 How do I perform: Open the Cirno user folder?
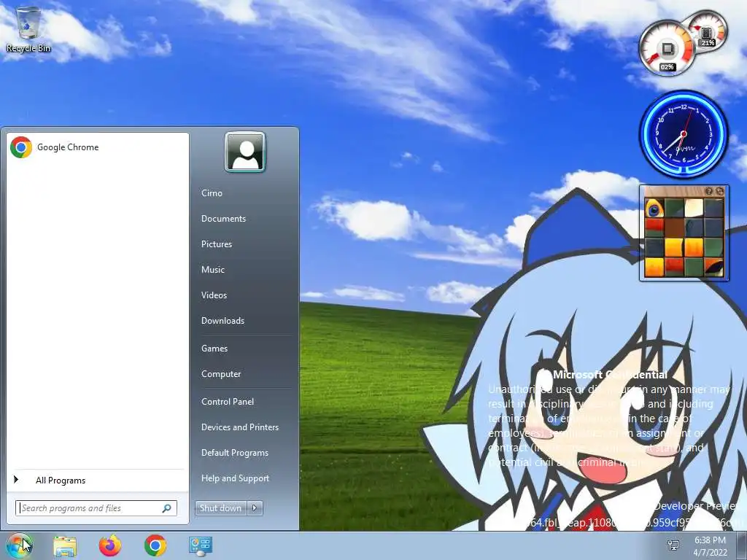pyautogui.click(x=212, y=192)
